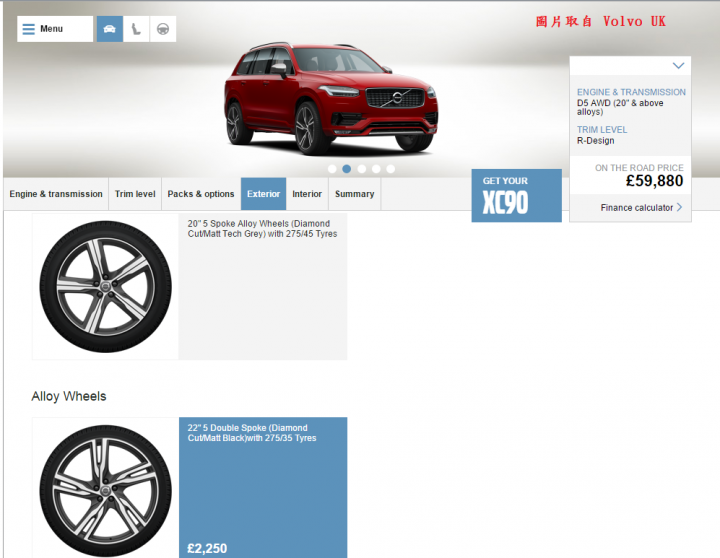Click the D5 AWD engine value
Screen dimensions: 720x558
coord(620,107)
